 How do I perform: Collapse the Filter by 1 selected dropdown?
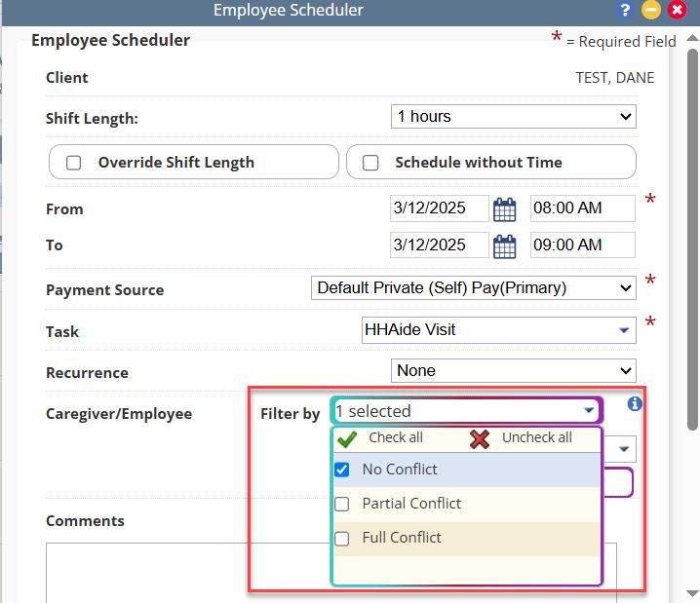coord(467,411)
